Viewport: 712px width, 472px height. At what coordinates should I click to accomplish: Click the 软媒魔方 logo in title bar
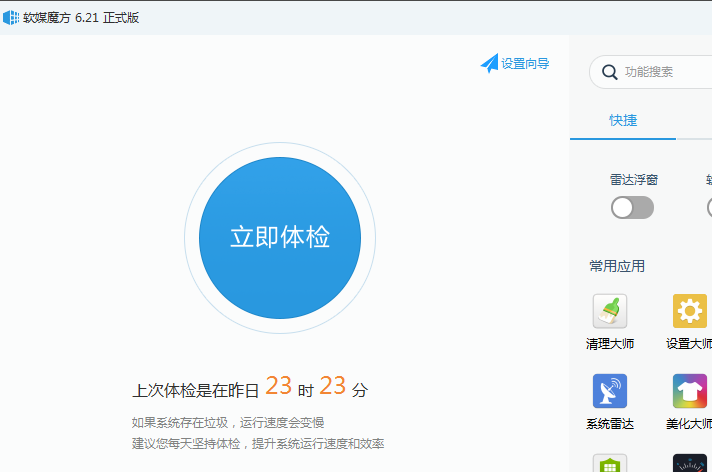(11, 17)
